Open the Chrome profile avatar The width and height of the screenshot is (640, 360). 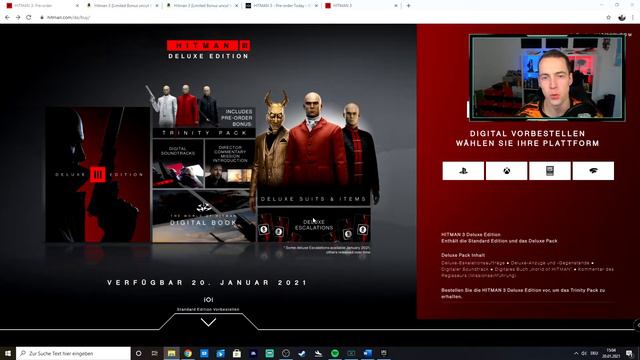(622, 18)
